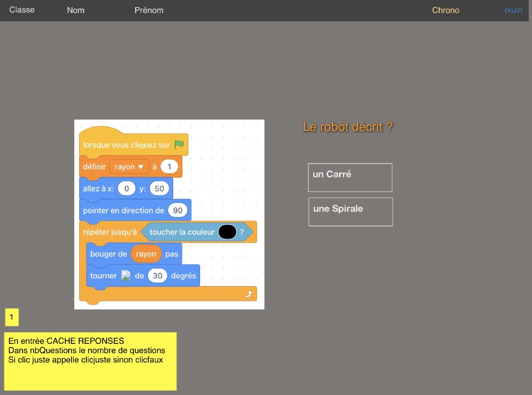Click the x value 0 field
This screenshot has height=395, width=532.
tap(126, 189)
